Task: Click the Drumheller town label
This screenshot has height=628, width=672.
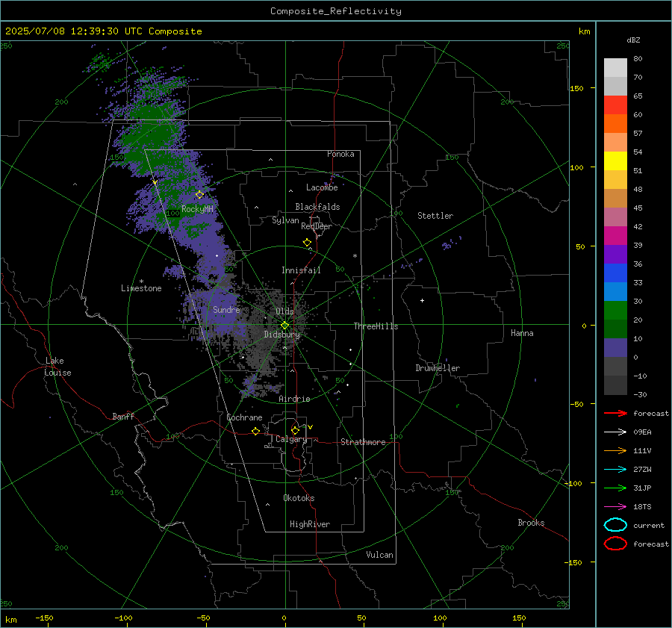Action: [x=438, y=368]
